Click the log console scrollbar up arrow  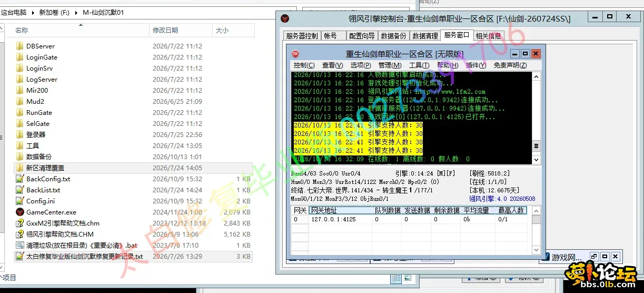[x=536, y=76]
